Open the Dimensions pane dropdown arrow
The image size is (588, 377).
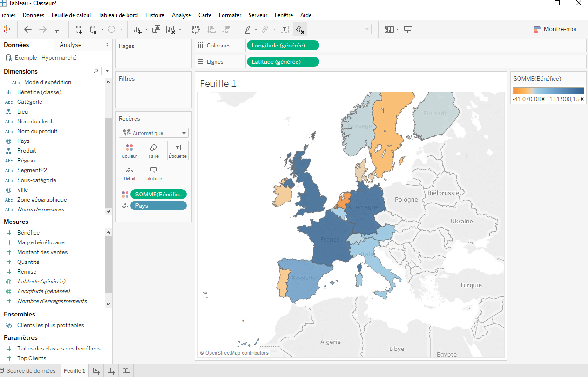[107, 71]
